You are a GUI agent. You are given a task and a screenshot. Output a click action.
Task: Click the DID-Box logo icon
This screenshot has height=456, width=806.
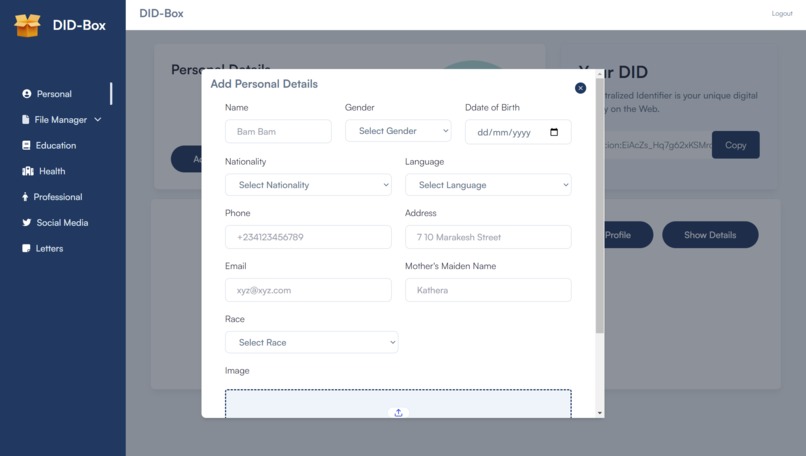click(27, 25)
